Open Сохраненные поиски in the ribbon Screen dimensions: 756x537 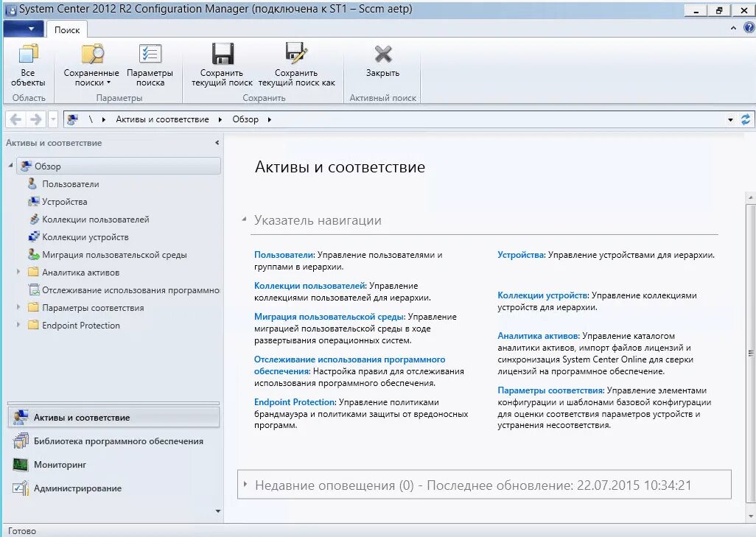91,66
